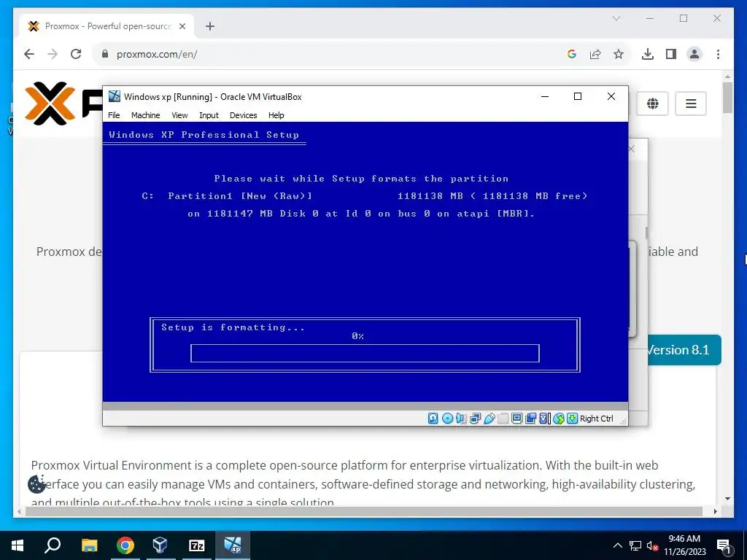Viewport: 747px width, 560px height.
Task: Open the Proxmox hamburger menu
Action: click(691, 104)
